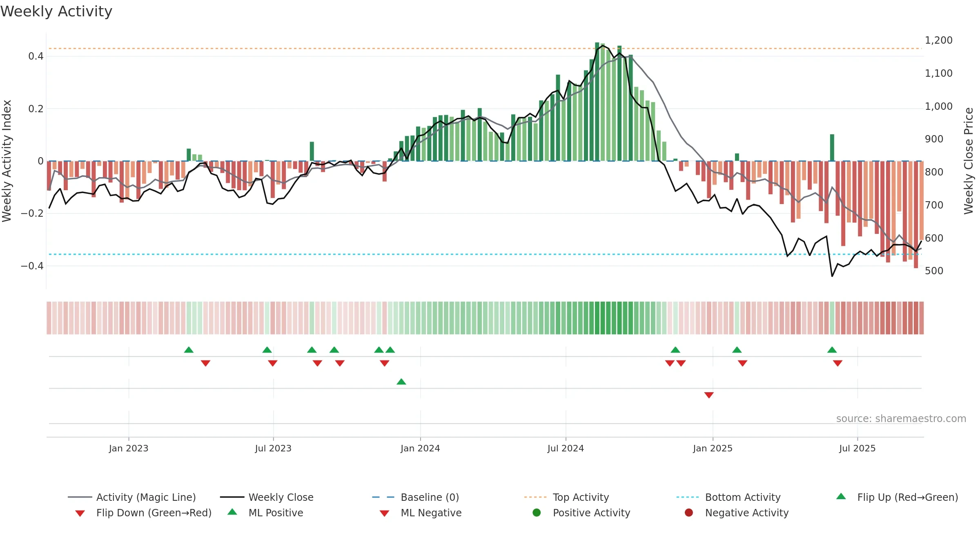Screen dimensions: 980x551
Task: Toggle the ML Negative legend entry
Action: tap(421, 513)
